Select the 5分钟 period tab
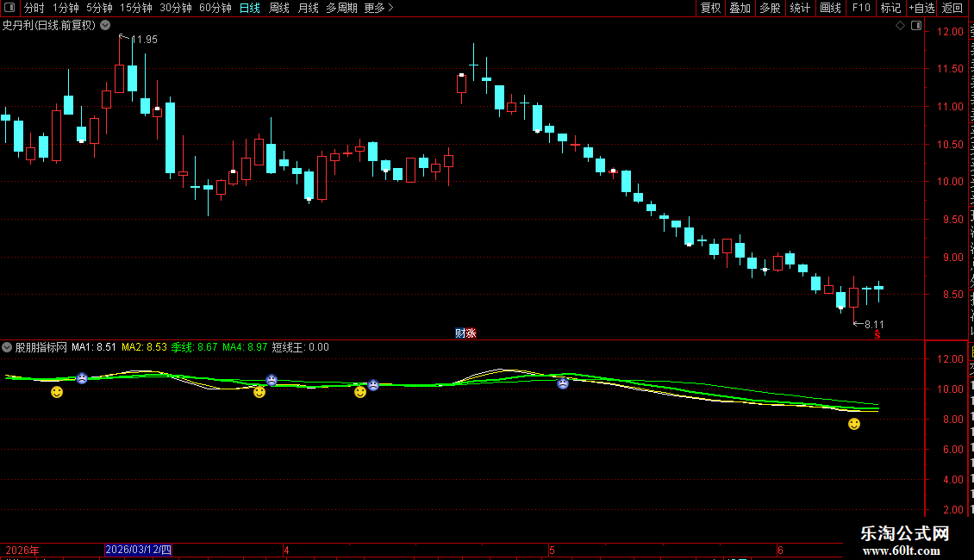Screen dimensions: 974x560 pos(99,8)
